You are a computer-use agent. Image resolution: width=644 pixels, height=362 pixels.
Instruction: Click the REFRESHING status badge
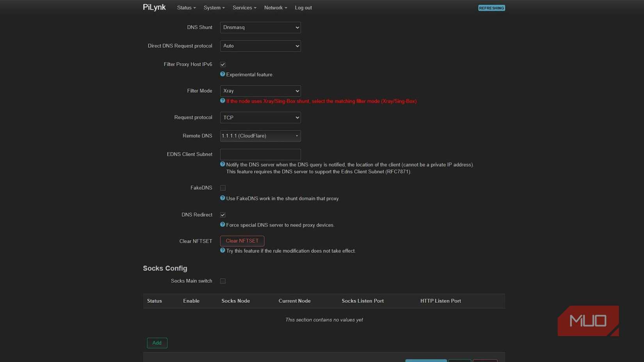pos(491,7)
